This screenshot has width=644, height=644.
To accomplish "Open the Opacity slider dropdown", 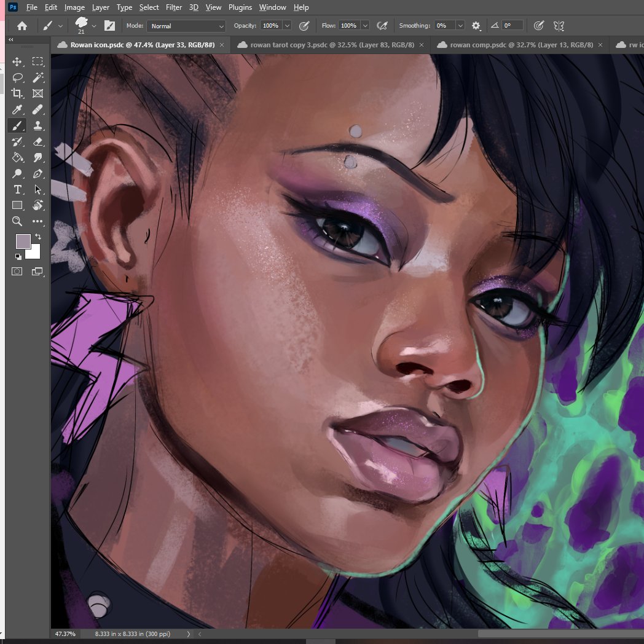I will pos(287,25).
